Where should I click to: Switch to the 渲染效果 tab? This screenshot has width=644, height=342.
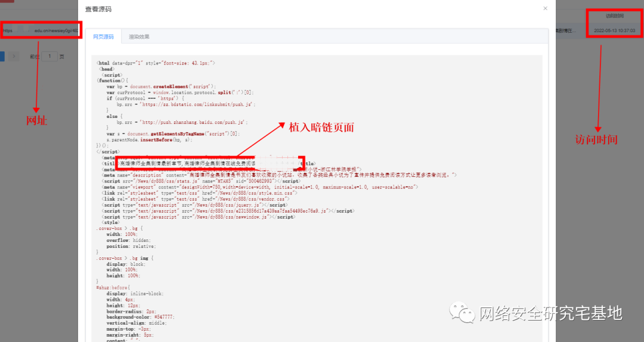(x=139, y=37)
